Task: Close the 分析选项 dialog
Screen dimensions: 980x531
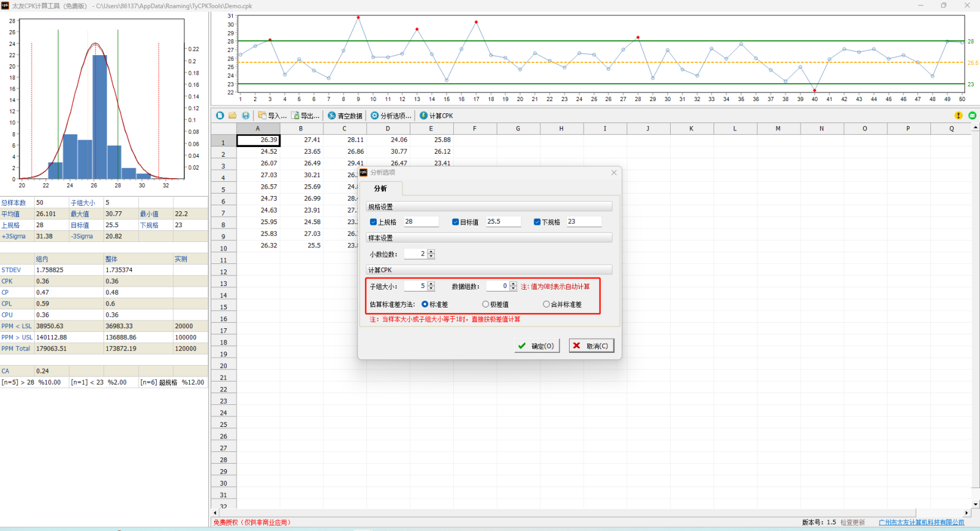Action: 614,173
